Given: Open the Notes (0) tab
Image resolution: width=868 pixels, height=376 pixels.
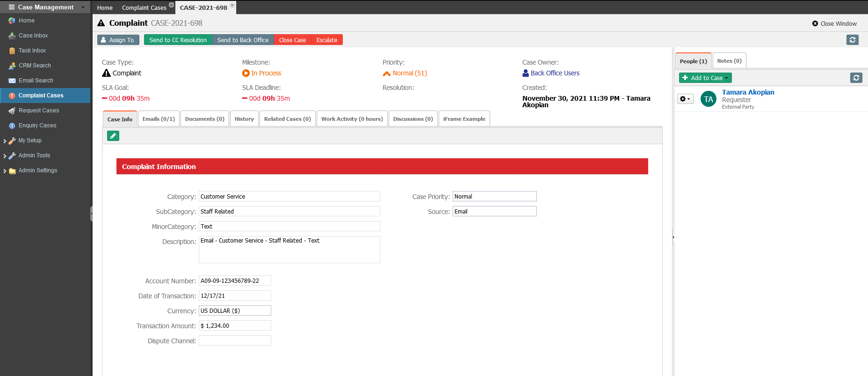Looking at the screenshot, I should [729, 61].
